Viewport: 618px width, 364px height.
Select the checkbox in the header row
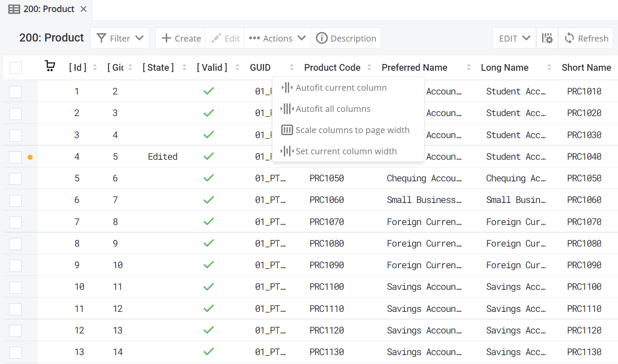click(x=15, y=67)
